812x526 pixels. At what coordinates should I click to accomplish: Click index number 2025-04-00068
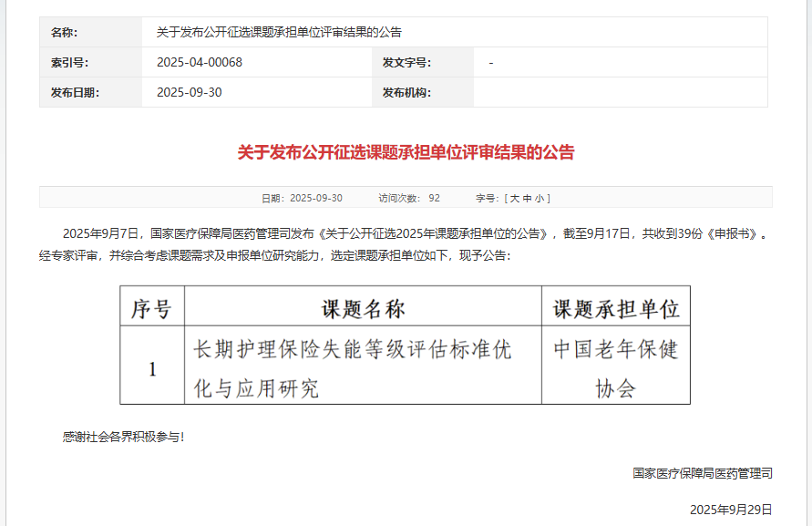pos(200,62)
